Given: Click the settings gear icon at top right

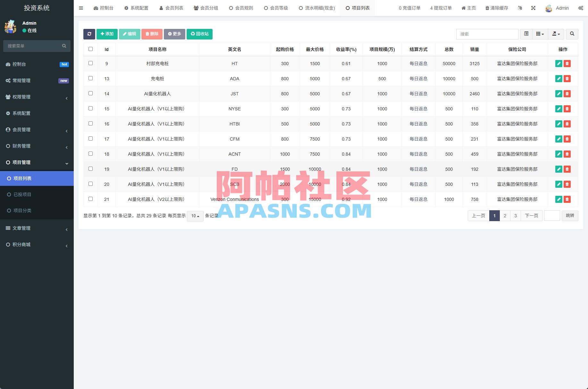Looking at the screenshot, I should pyautogui.click(x=581, y=8).
